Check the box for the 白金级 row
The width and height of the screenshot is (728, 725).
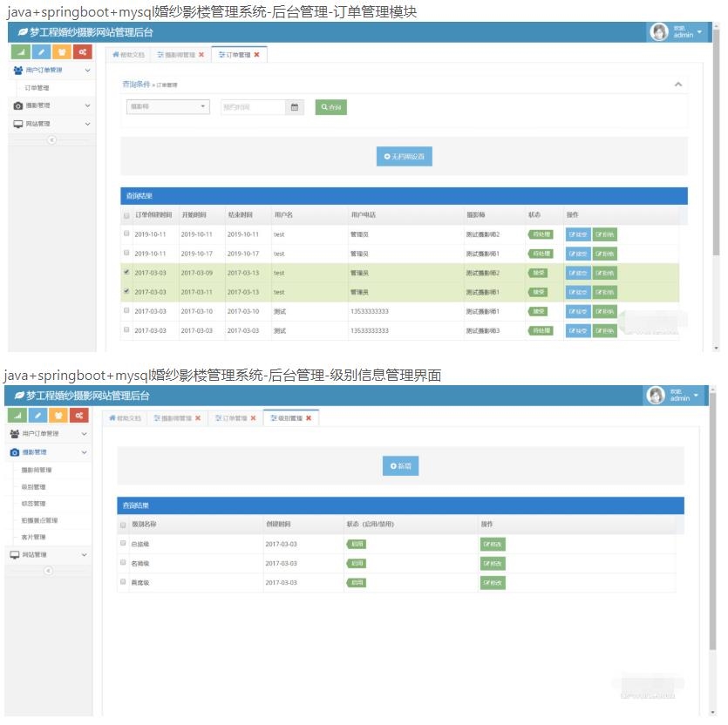tap(123, 543)
